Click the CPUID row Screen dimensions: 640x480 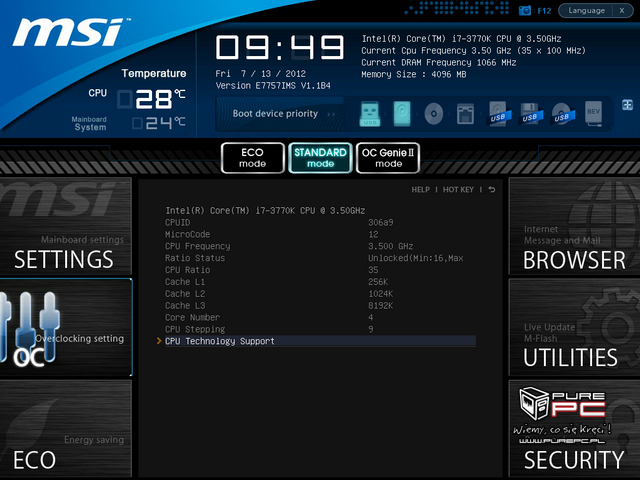(x=320, y=222)
